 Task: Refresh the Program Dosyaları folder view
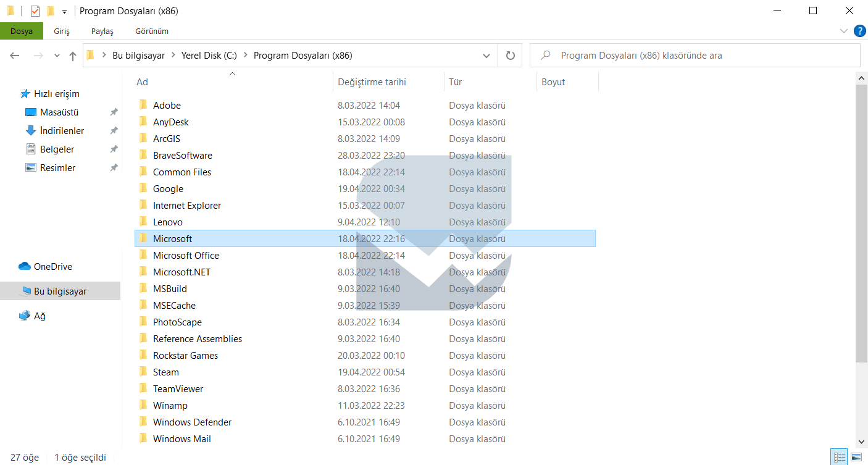[x=510, y=56]
